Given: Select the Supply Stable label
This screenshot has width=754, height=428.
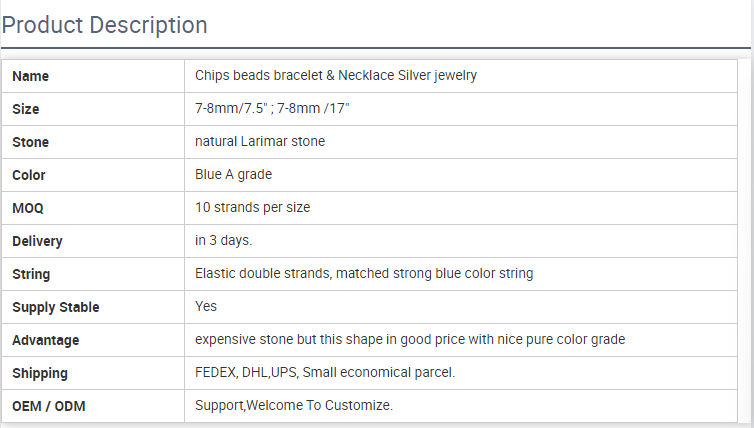Looking at the screenshot, I should (x=56, y=307).
